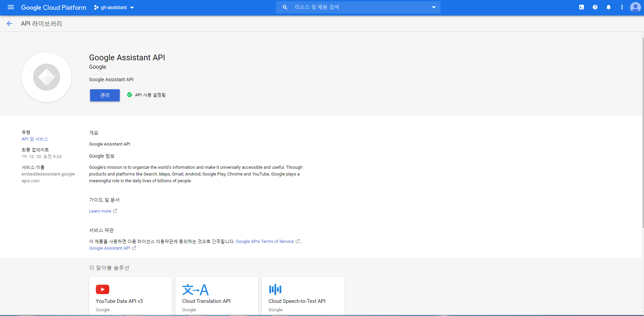Open the Cloud Translation API card

tap(217, 296)
